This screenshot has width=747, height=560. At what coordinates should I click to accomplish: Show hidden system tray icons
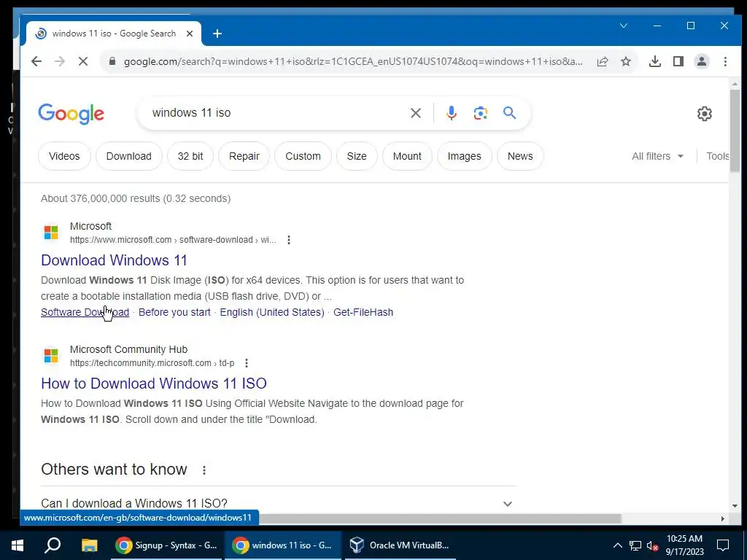tap(617, 545)
